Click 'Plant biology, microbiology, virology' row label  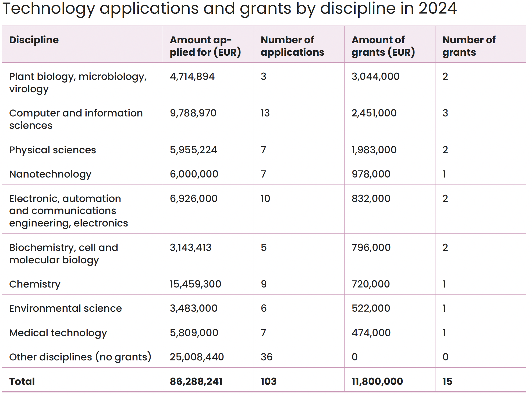tap(78, 83)
